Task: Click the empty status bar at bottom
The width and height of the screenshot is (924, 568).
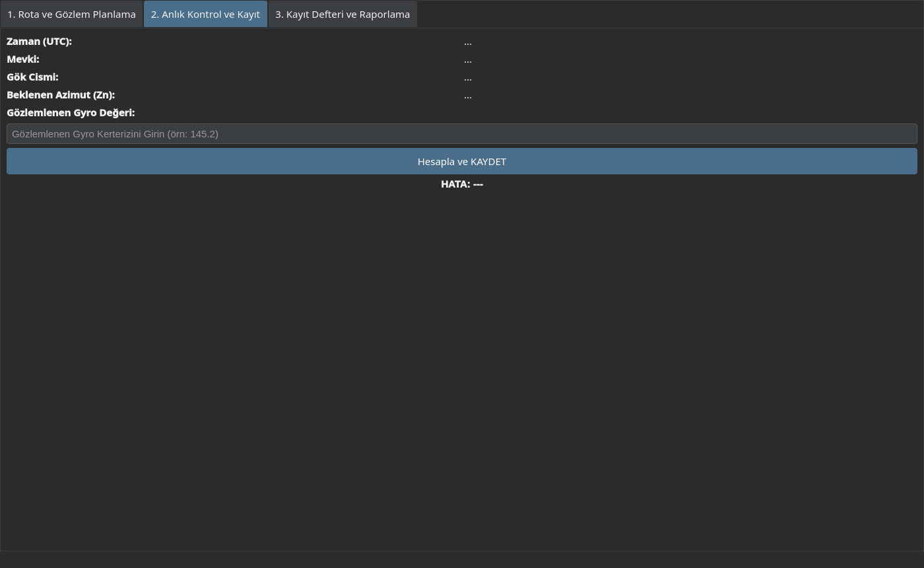Action: [462, 559]
